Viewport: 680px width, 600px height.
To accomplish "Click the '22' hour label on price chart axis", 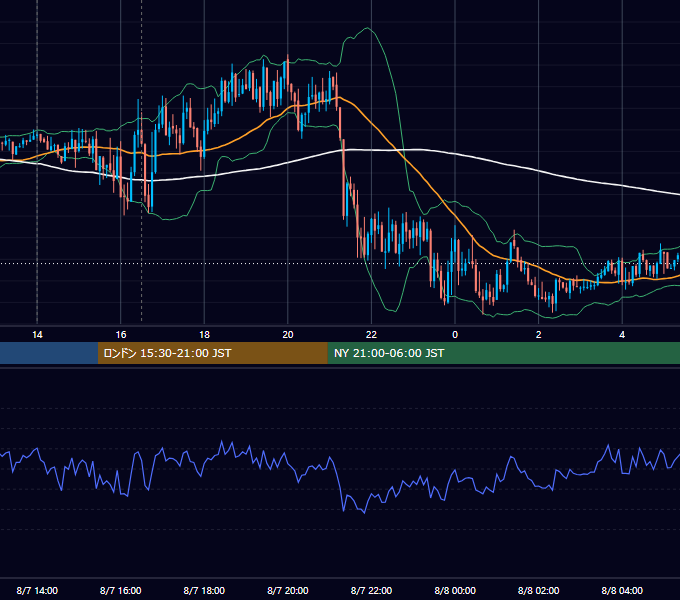I will pos(371,335).
